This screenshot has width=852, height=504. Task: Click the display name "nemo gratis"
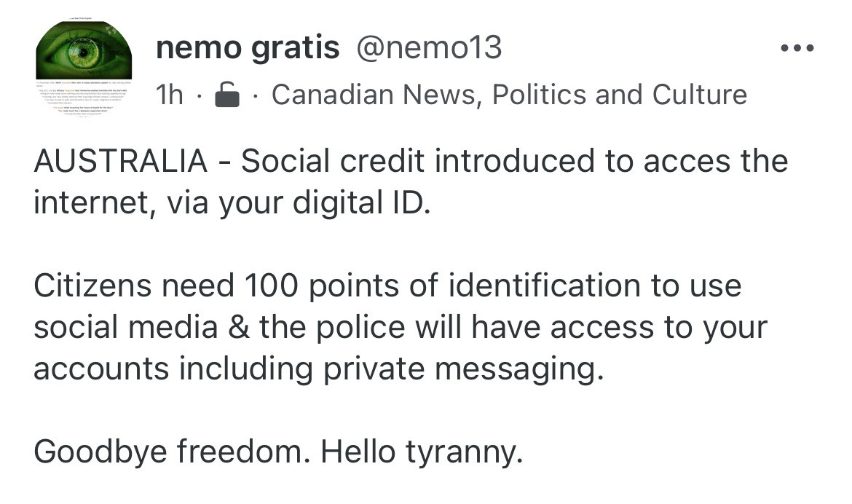(248, 49)
